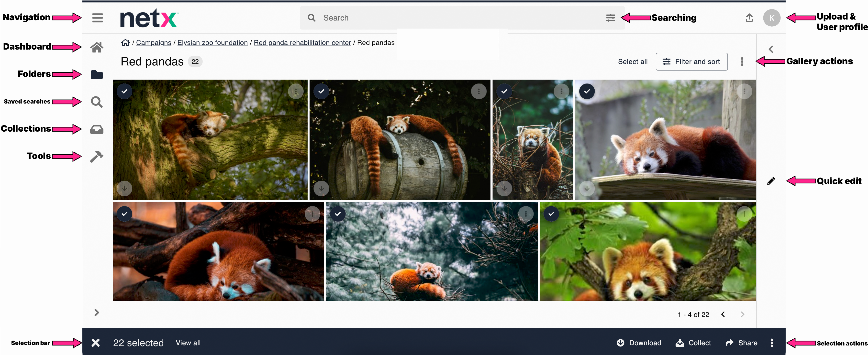Click the upload icon in header

pyautogui.click(x=749, y=18)
